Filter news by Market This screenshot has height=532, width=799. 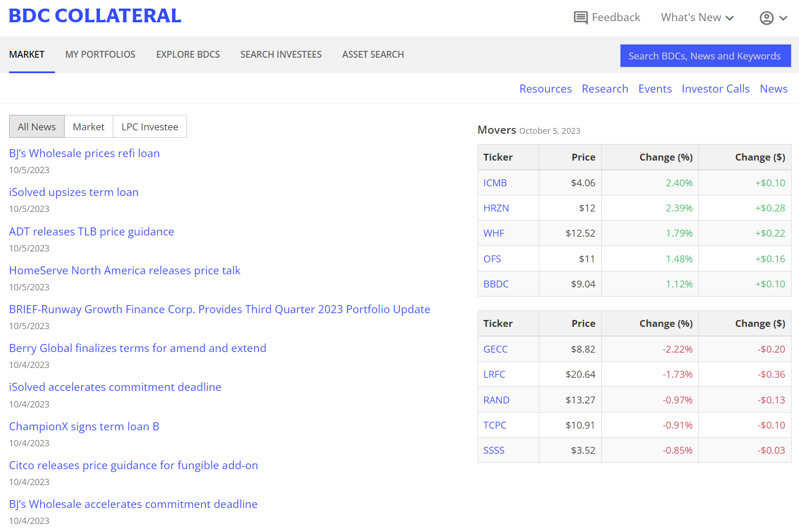89,127
